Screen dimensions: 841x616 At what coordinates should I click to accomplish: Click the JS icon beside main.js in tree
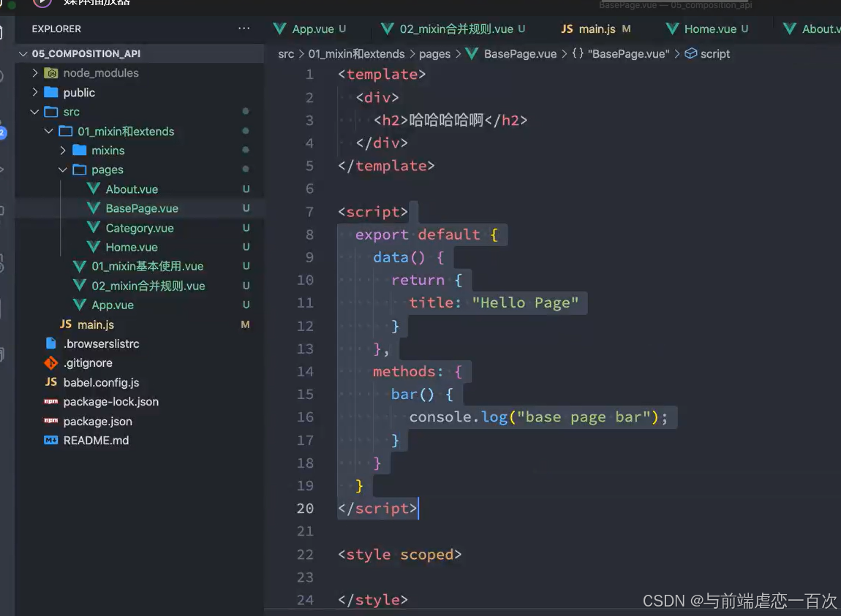tap(65, 324)
